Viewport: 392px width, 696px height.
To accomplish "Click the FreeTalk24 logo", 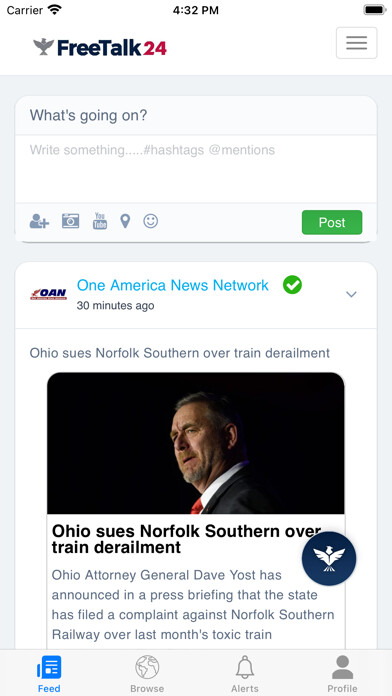I will click(100, 47).
